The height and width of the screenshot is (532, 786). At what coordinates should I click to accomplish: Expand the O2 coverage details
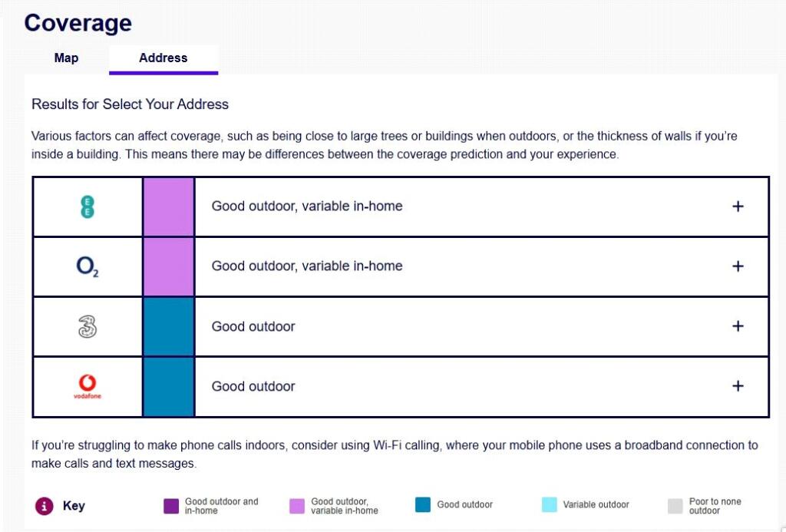[738, 266]
